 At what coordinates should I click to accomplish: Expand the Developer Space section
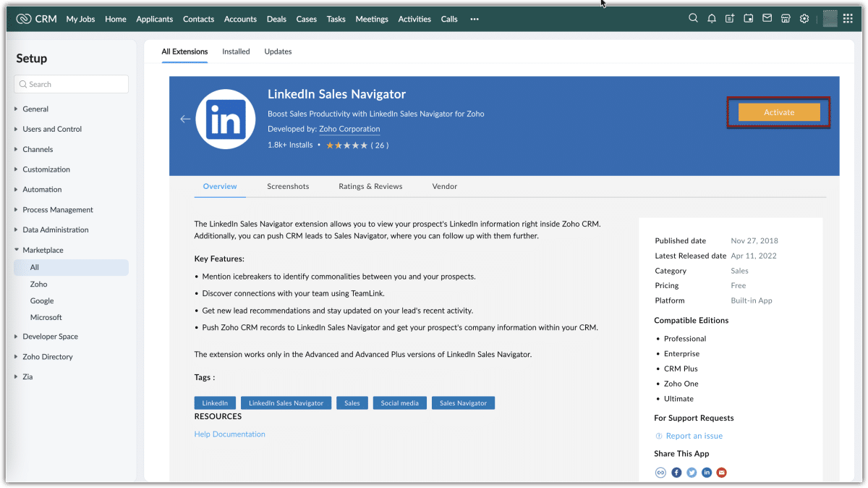(50, 337)
